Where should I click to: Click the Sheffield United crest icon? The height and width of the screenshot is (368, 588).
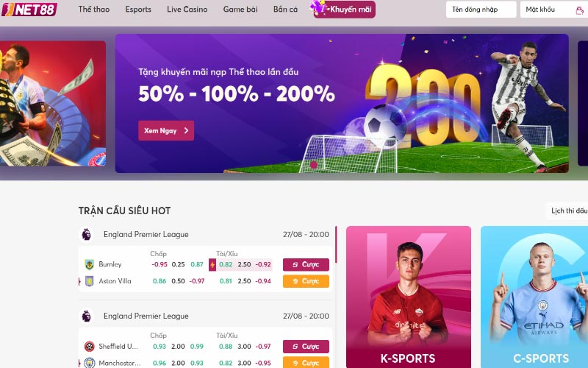89,346
